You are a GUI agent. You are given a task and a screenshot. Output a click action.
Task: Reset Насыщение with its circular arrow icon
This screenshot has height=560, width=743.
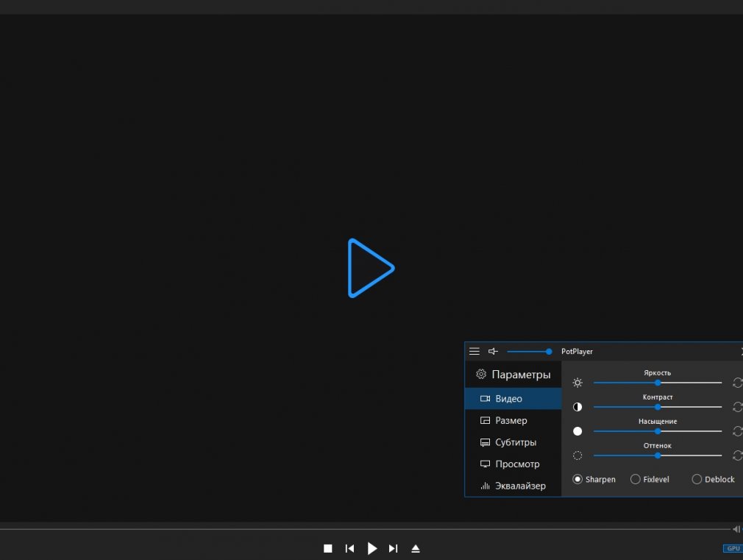pyautogui.click(x=738, y=431)
